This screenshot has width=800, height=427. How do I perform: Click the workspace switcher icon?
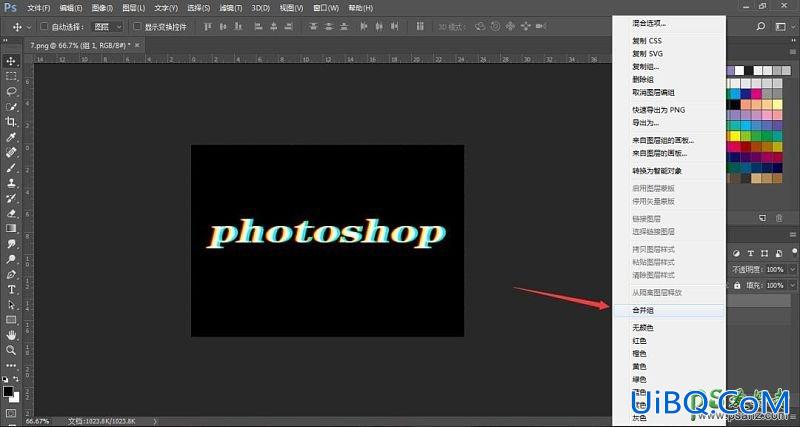[x=779, y=27]
